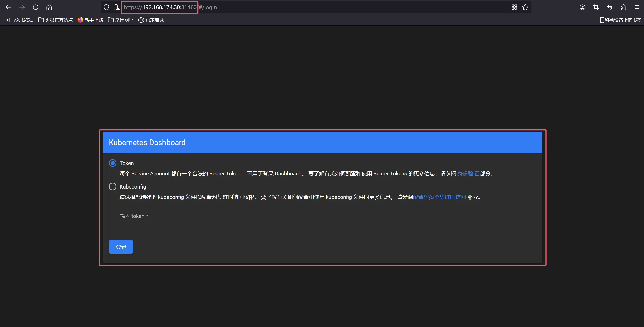Image resolution: width=644 pixels, height=327 pixels.
Task: Open the 新手上路 Firefox bookmark
Action: [x=90, y=20]
